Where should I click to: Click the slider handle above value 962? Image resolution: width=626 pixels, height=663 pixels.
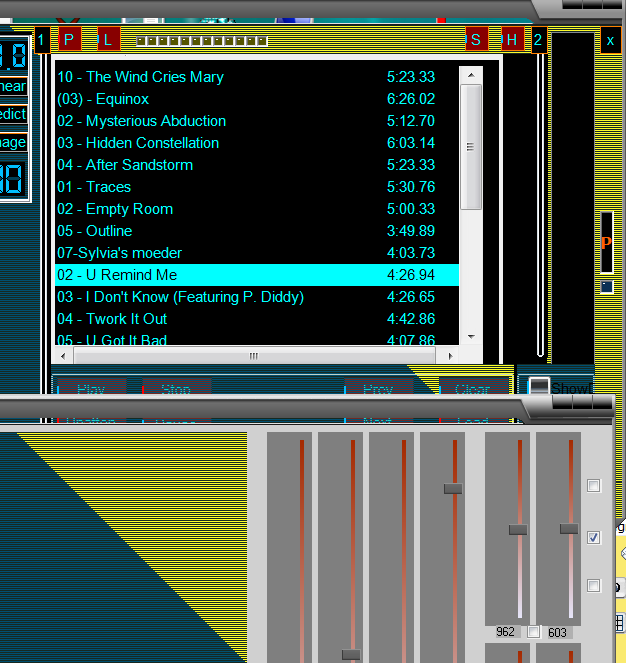[518, 529]
